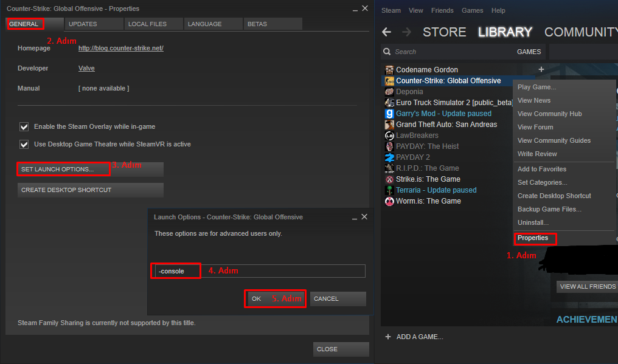Image resolution: width=618 pixels, height=364 pixels.
Task: Choose Create Desktop Shortcut in context menu
Action: click(x=564, y=196)
